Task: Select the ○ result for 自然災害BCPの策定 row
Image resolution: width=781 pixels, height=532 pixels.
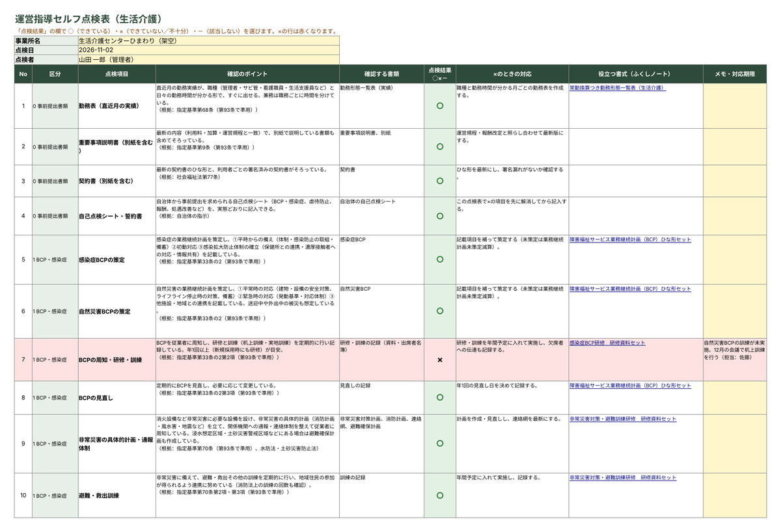Action: point(440,311)
